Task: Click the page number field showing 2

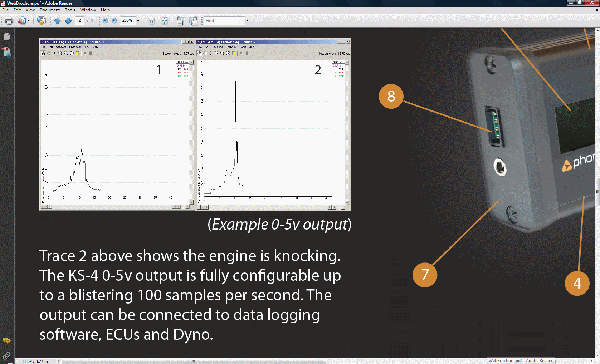Action: click(79, 21)
